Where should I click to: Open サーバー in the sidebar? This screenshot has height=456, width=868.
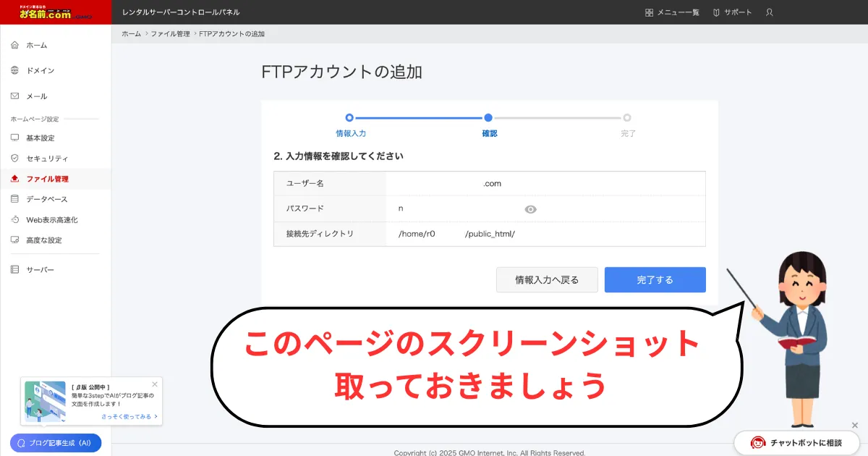[40, 269]
